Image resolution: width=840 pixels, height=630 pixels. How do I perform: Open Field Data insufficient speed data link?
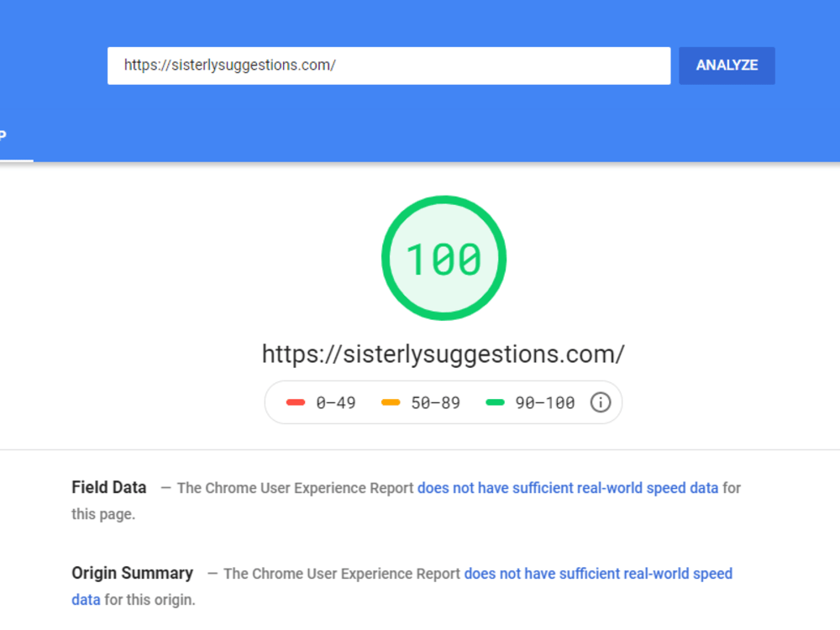click(567, 488)
